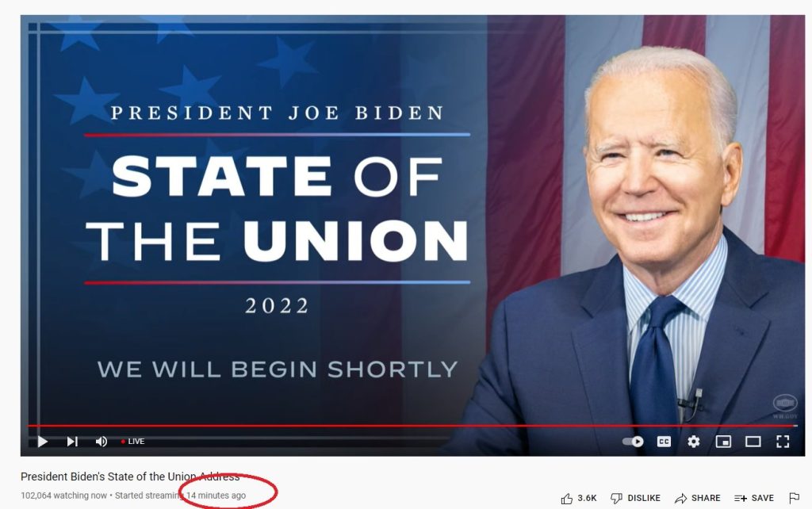
Task: Enter fullscreen mode
Action: (x=783, y=441)
